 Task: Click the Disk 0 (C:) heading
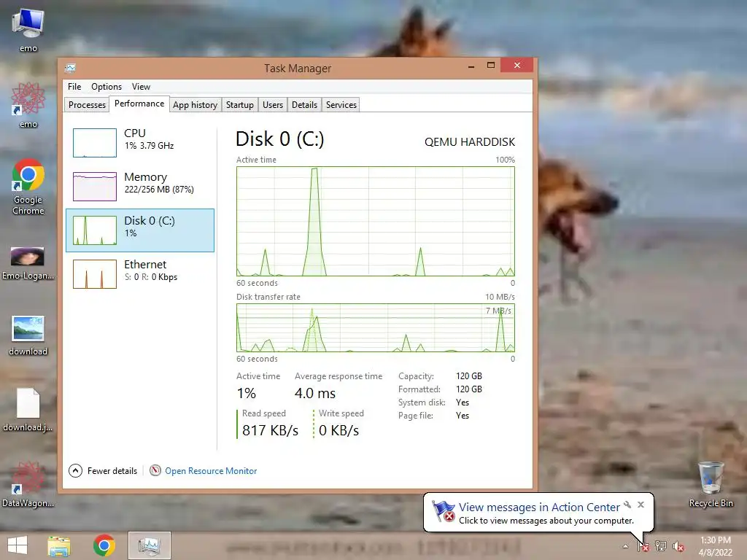(280, 139)
